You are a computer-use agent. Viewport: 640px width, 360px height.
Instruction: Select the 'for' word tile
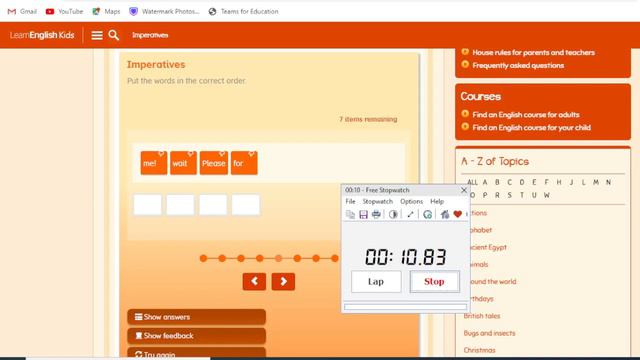click(x=244, y=163)
